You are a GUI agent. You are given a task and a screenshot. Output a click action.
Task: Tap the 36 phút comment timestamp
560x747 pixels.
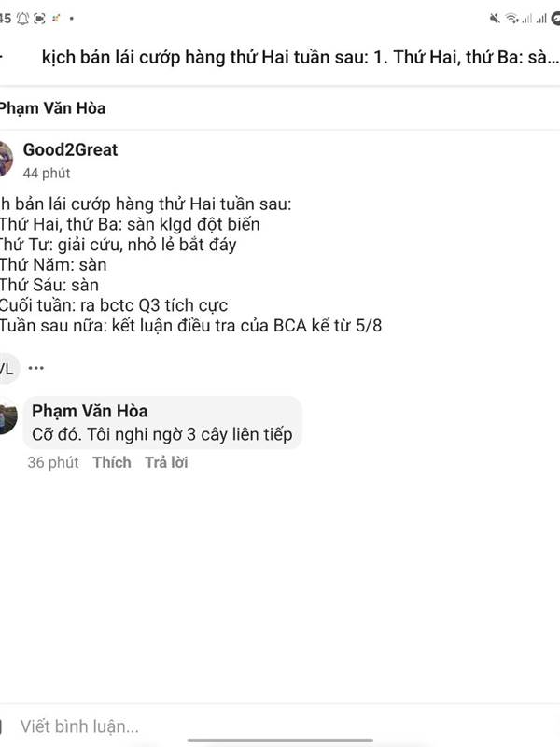[53, 462]
